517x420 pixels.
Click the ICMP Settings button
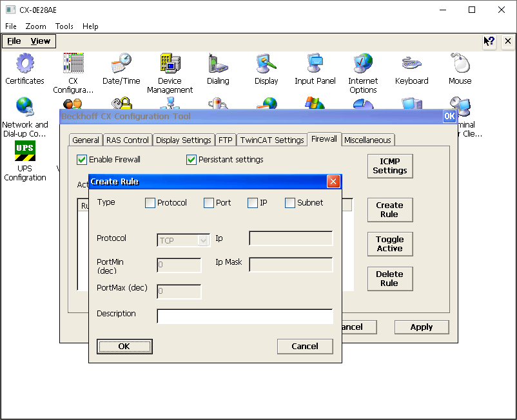(x=390, y=166)
